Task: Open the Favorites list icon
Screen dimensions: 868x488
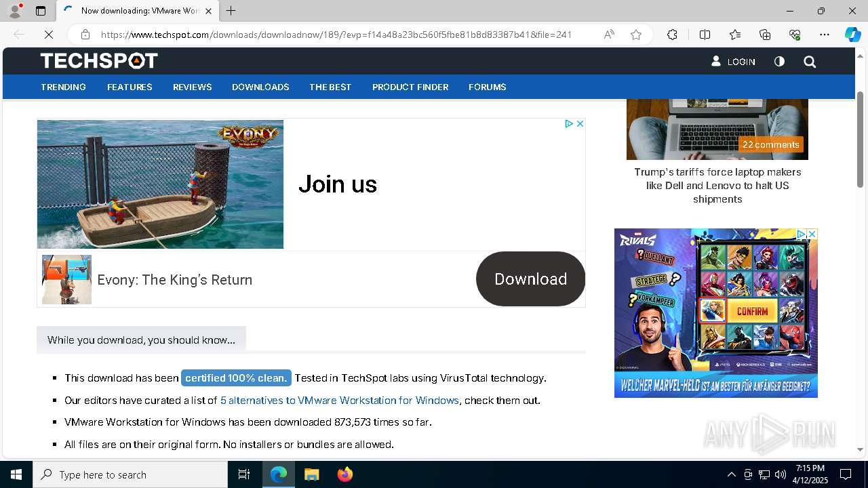Action: click(x=735, y=35)
